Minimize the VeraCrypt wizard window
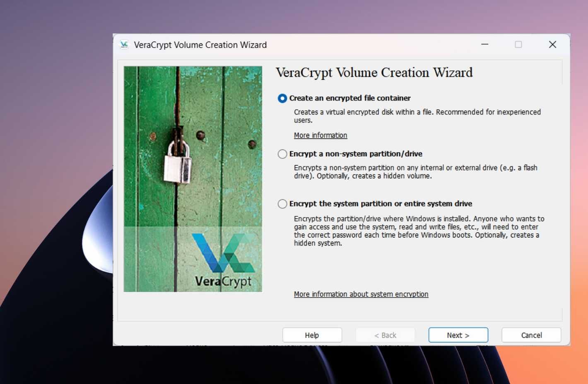This screenshot has width=588, height=384. tap(484, 44)
